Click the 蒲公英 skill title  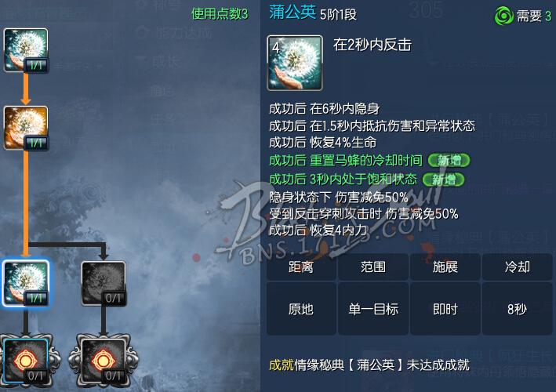[x=293, y=13]
